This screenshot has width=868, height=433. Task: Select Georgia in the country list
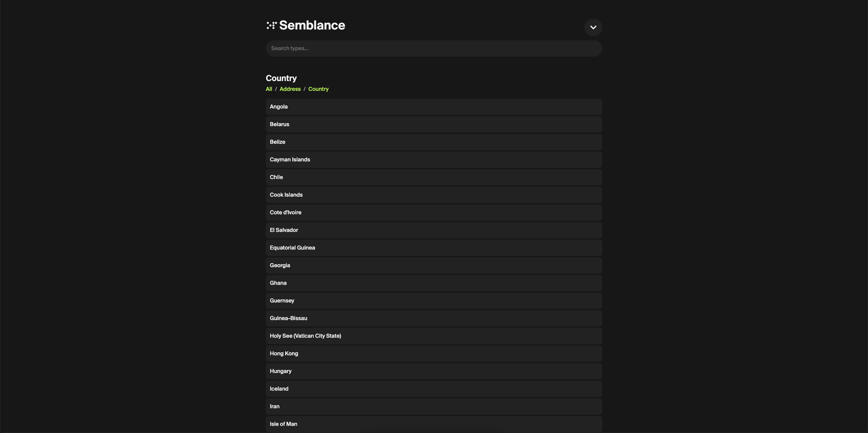click(x=433, y=265)
